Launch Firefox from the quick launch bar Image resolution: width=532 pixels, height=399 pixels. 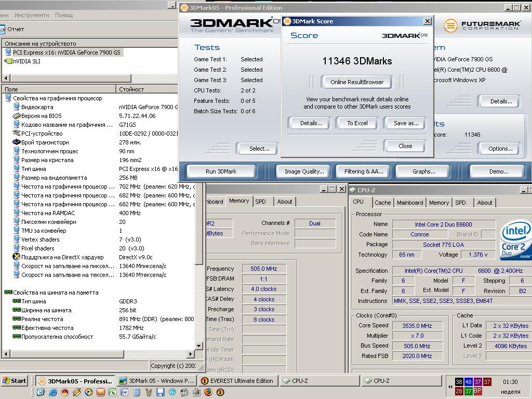click(208, 392)
